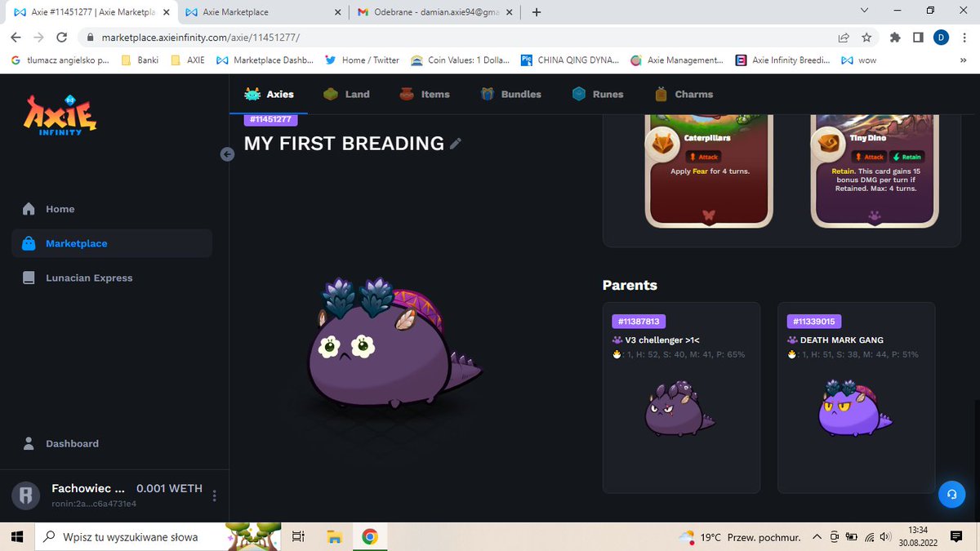Go back in browser

coord(16,38)
